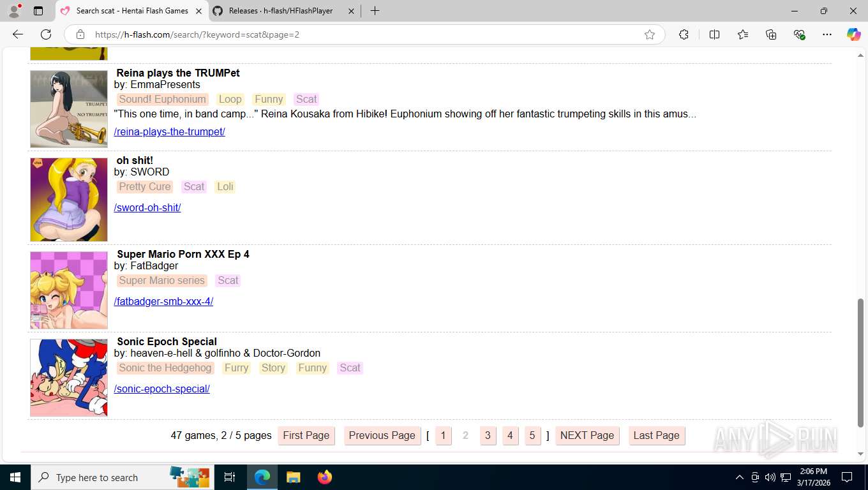
Task: Select the Sonic the Hedgehog tag
Action: coord(165,367)
